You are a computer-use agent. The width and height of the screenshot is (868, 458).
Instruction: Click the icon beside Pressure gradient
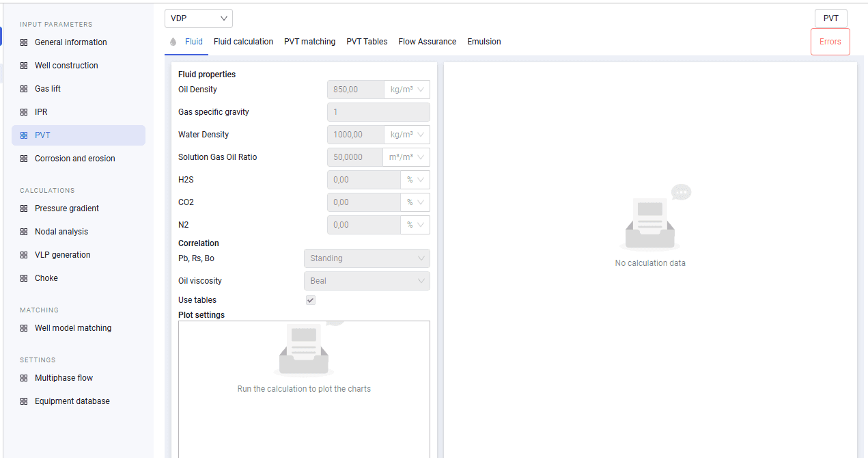click(24, 208)
